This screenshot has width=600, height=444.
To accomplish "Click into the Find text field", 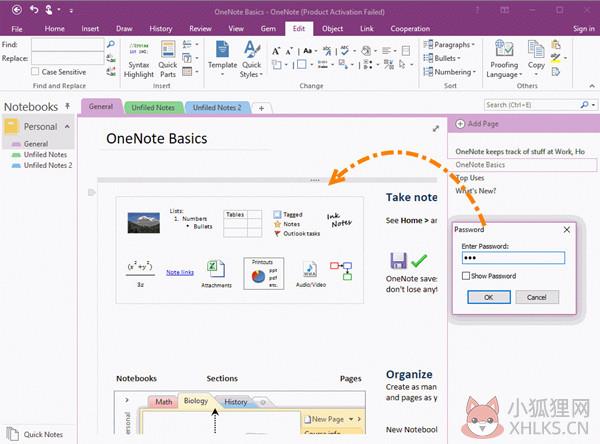I will click(68, 44).
